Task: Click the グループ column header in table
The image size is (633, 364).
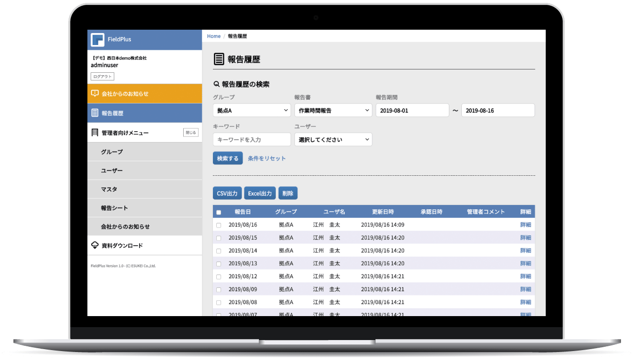Action: [x=286, y=212]
